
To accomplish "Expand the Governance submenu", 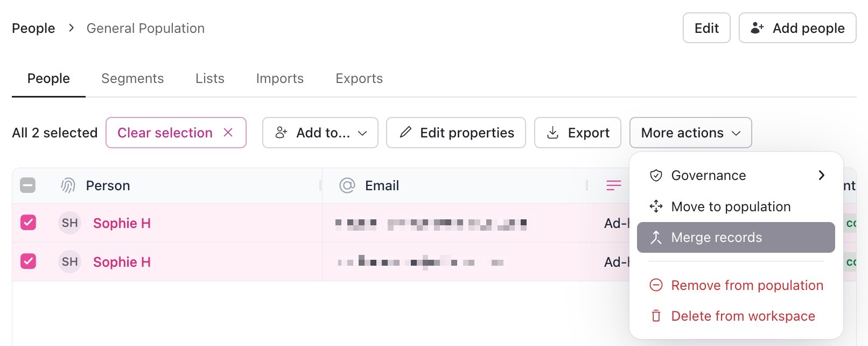I will (736, 176).
